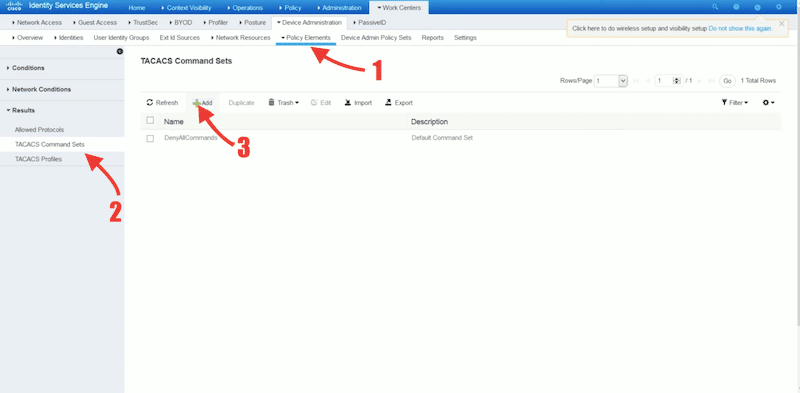Click the Refresh toolbar button

[x=162, y=103]
